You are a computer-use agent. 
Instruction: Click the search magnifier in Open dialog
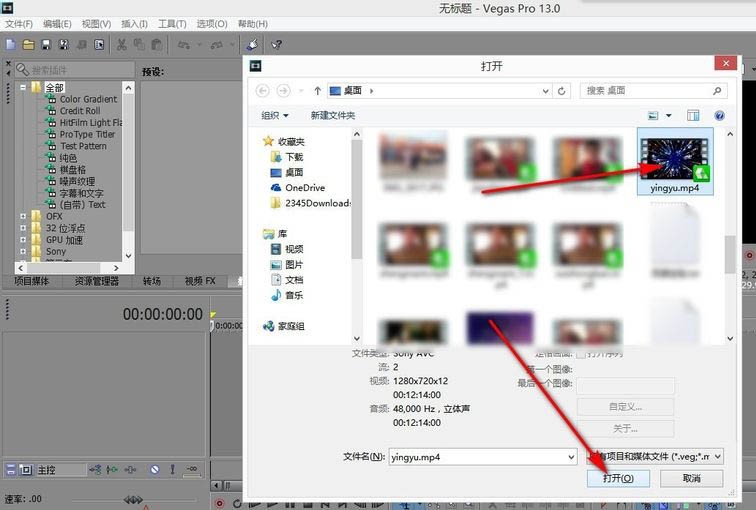pyautogui.click(x=717, y=91)
